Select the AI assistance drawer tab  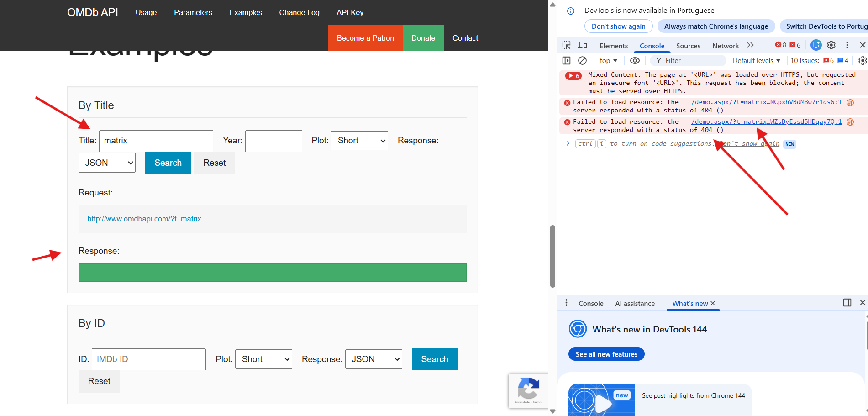(x=635, y=303)
